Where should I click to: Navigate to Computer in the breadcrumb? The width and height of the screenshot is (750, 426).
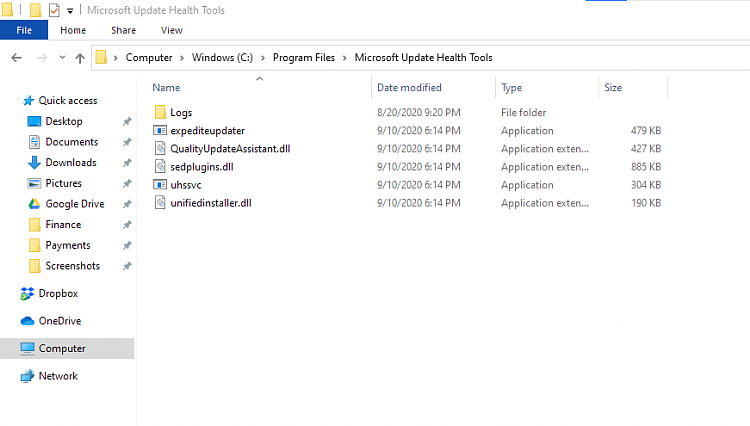coord(149,57)
